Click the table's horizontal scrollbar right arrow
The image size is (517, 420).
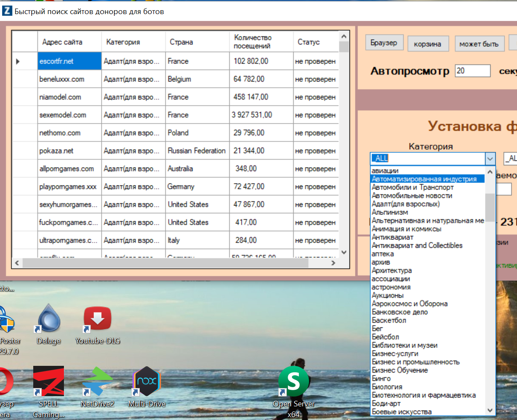[x=333, y=263]
